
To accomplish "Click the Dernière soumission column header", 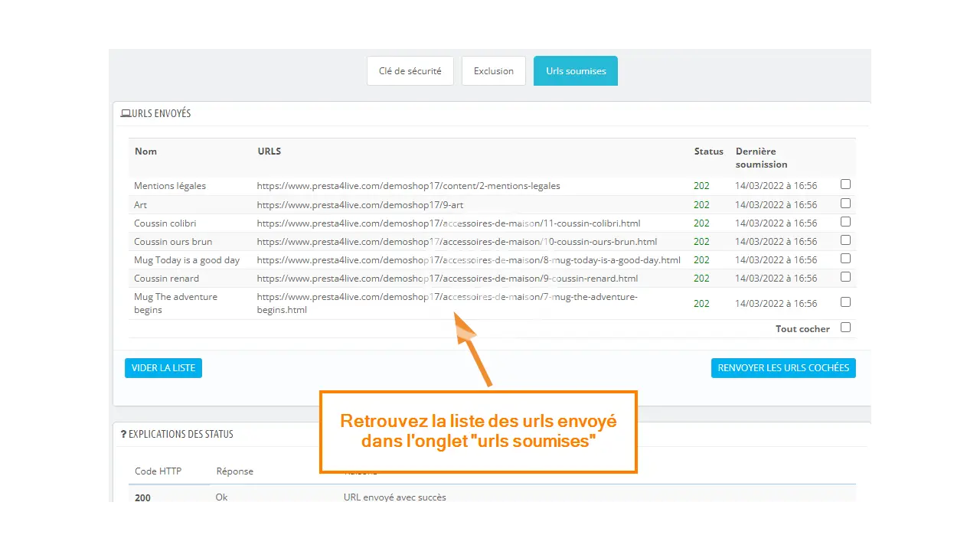I will coord(761,158).
